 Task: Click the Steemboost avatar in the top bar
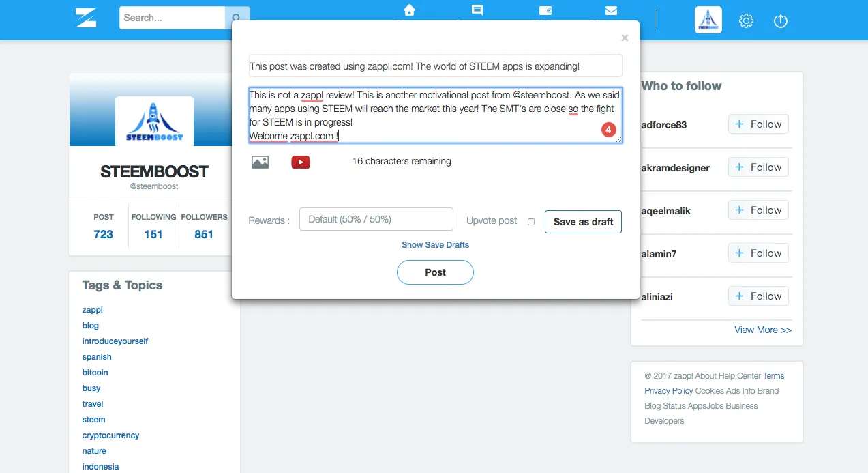tap(708, 20)
